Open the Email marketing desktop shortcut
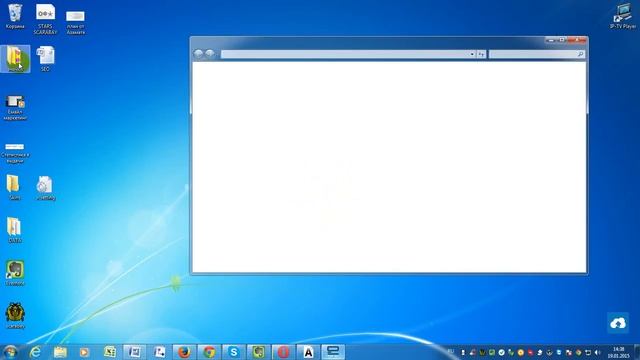Viewport: 640px width, 360px height. [15, 108]
